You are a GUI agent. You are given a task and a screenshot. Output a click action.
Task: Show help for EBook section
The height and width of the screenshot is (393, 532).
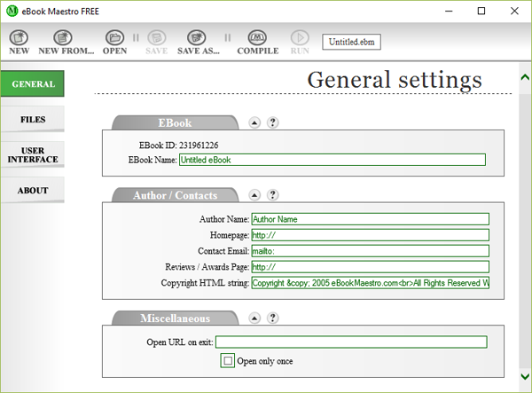[x=272, y=122]
